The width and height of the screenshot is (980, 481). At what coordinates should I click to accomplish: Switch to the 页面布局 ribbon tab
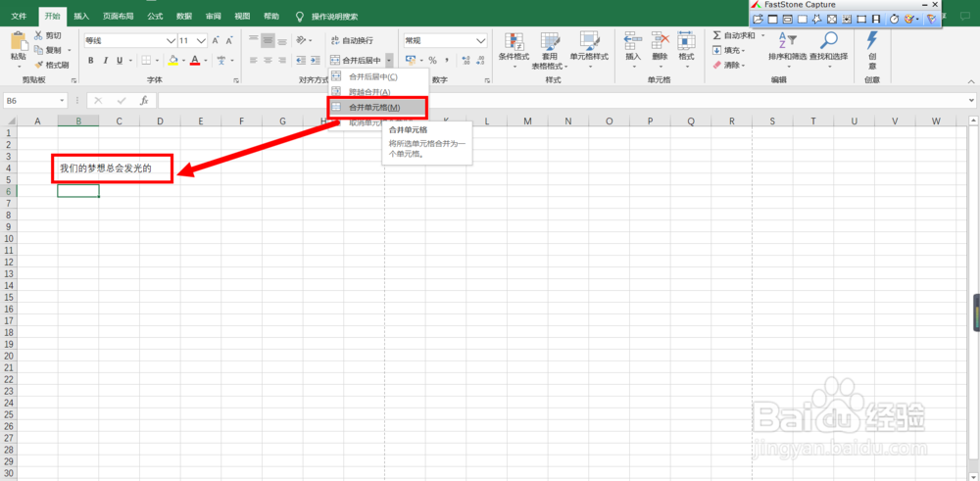(x=119, y=17)
